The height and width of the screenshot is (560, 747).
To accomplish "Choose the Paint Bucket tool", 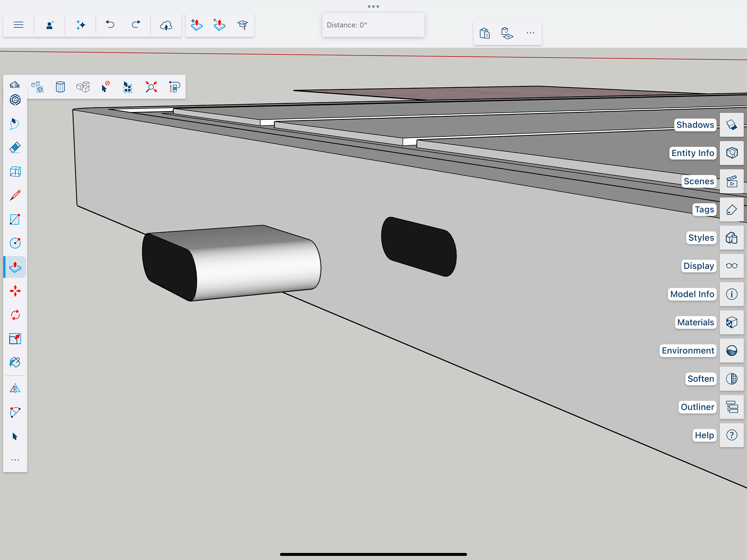I will pyautogui.click(x=15, y=362).
